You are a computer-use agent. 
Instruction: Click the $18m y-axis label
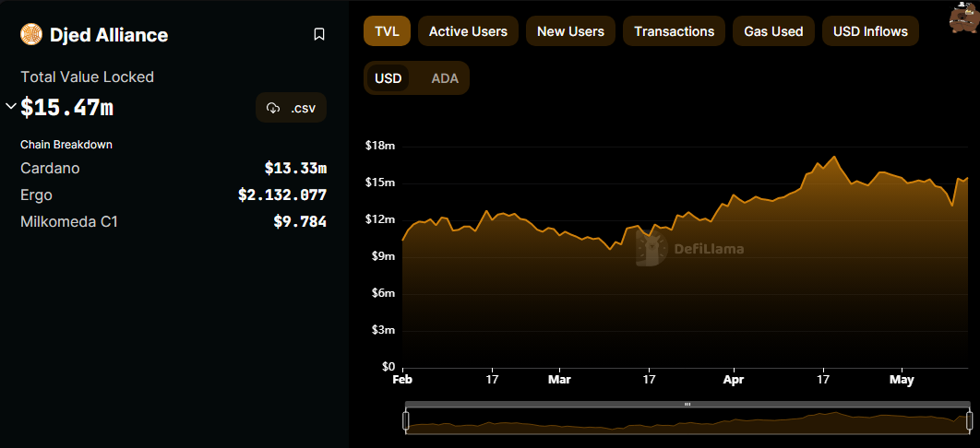point(380,146)
